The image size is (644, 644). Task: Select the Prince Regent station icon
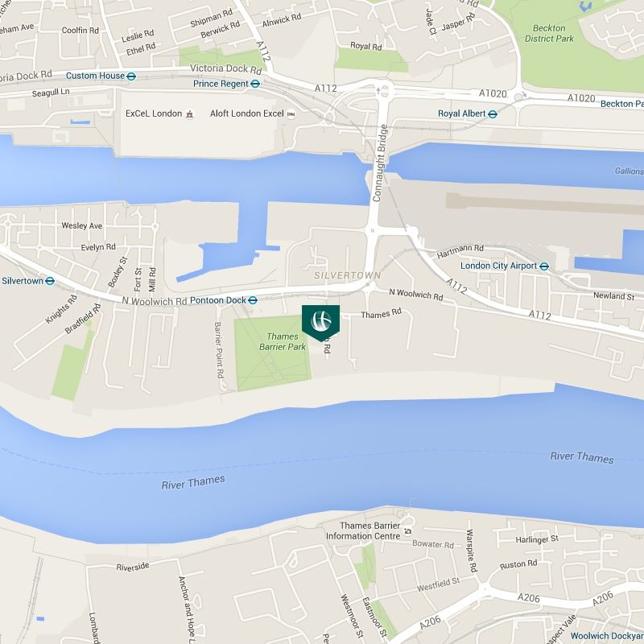(255, 84)
